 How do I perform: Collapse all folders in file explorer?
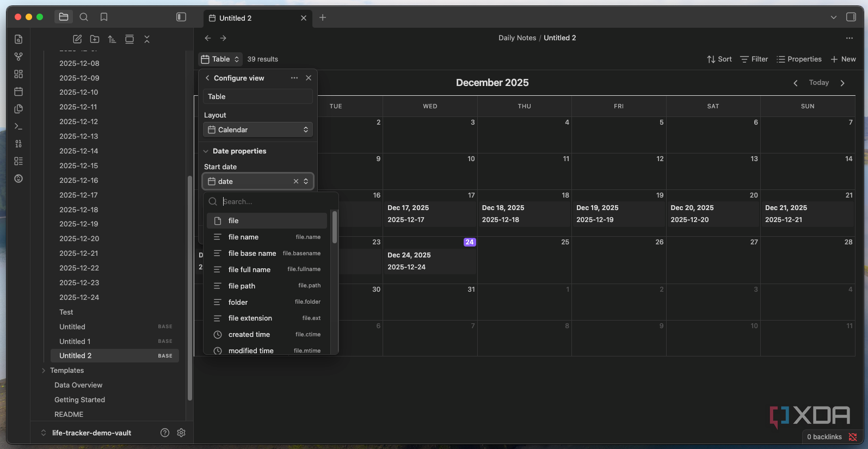click(147, 39)
